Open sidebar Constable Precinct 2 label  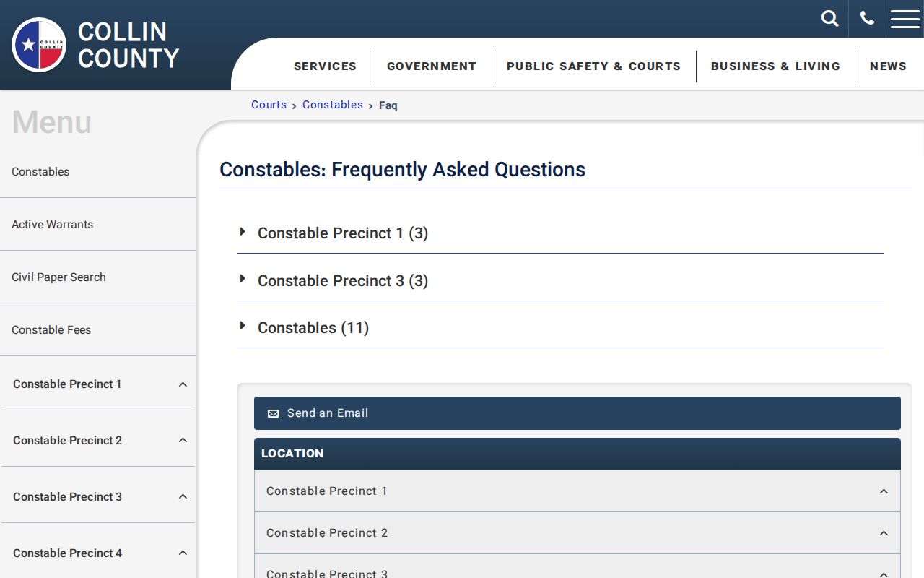click(x=67, y=441)
